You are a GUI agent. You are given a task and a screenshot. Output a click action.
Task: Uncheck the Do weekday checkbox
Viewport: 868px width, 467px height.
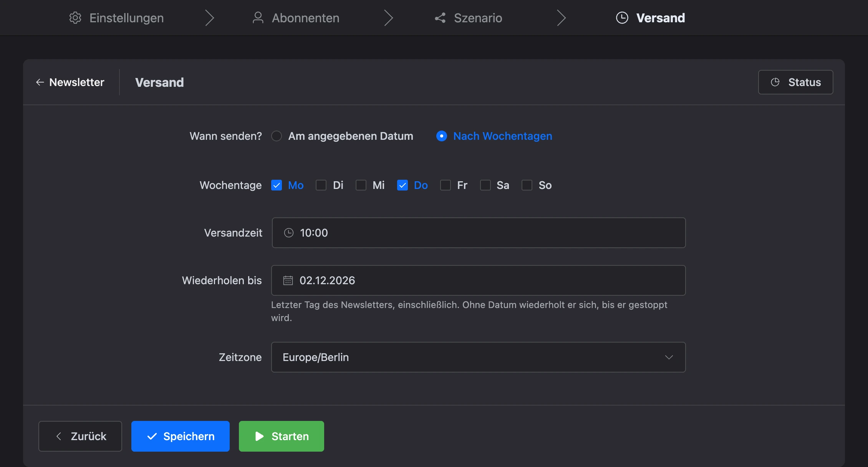click(403, 185)
